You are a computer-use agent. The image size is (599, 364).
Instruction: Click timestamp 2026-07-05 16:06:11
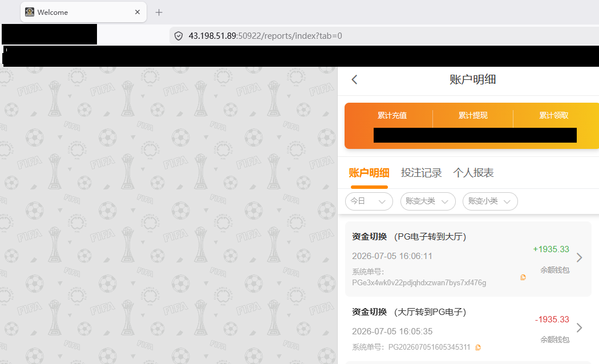pos(392,256)
